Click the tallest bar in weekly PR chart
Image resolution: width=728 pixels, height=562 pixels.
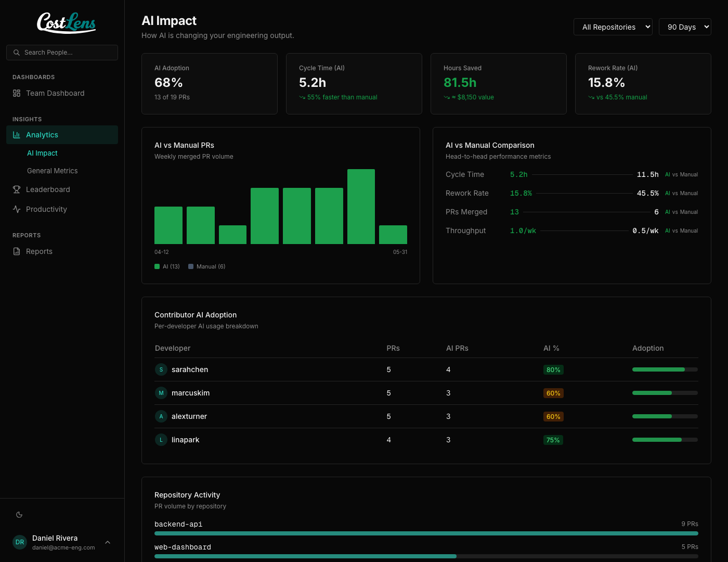click(x=361, y=207)
